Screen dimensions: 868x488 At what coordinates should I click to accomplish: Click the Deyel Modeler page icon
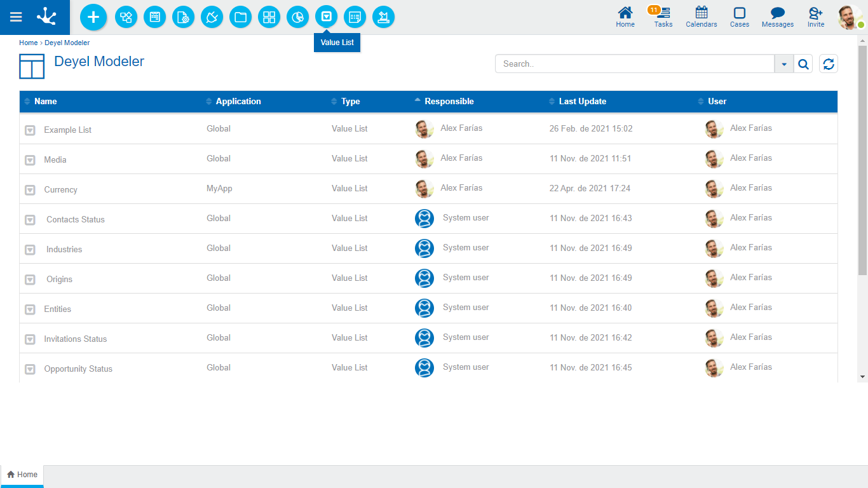32,66
